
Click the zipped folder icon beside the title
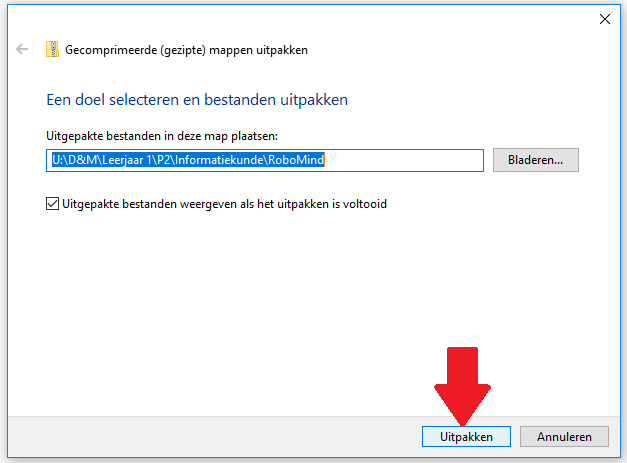pos(52,49)
